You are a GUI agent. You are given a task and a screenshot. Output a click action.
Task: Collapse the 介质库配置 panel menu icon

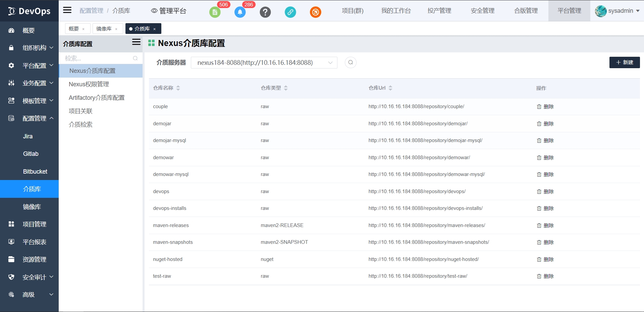coord(136,42)
